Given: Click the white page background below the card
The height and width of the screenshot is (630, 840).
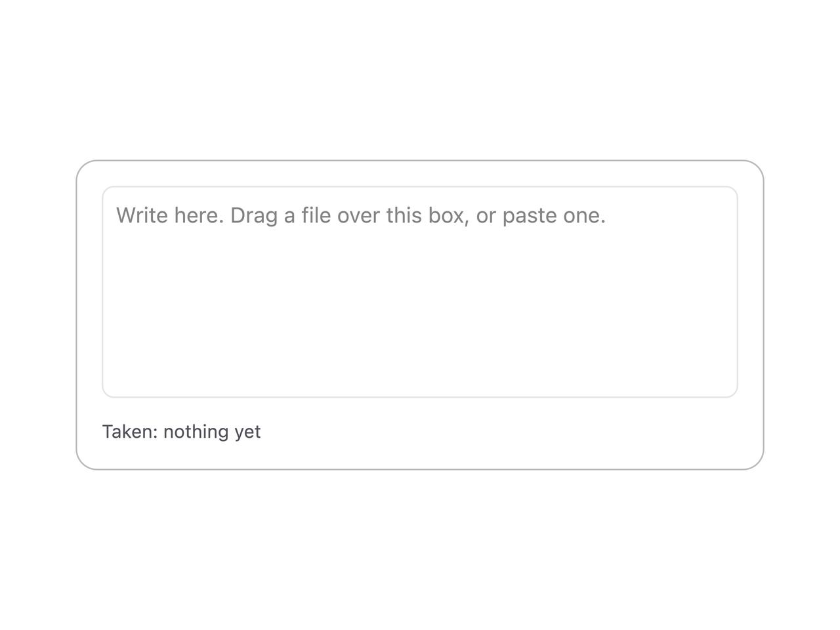Looking at the screenshot, I should point(420,551).
